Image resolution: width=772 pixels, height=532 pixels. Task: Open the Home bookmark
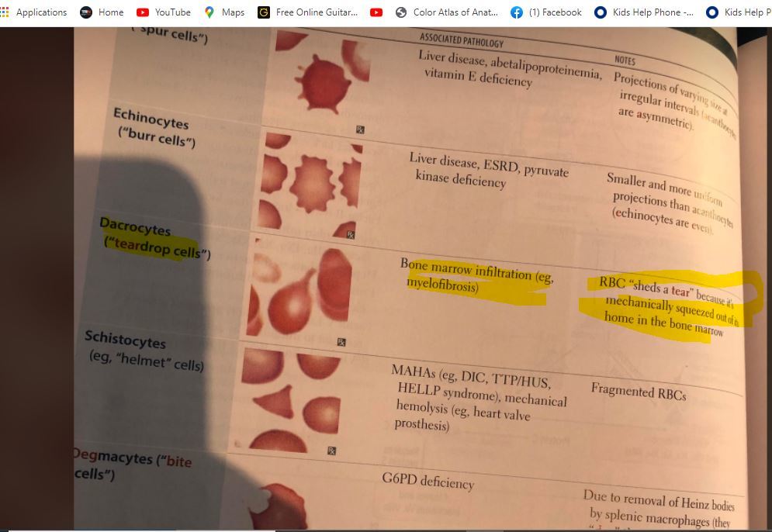102,12
